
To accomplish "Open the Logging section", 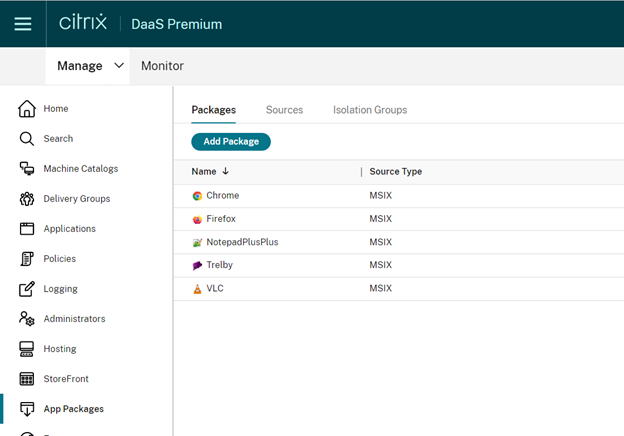I will (60, 289).
